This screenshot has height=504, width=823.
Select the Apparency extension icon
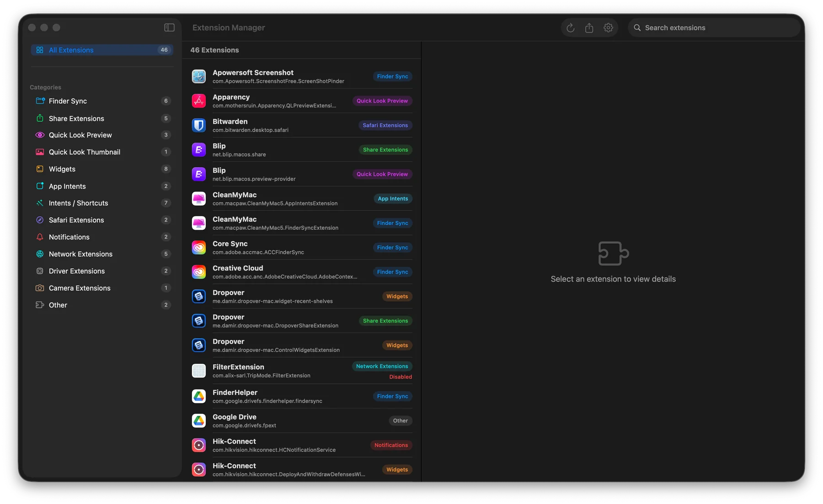tap(198, 101)
